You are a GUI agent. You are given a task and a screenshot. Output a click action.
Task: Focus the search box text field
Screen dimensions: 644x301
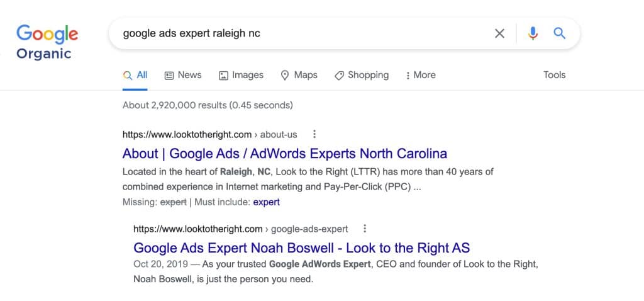click(x=302, y=33)
